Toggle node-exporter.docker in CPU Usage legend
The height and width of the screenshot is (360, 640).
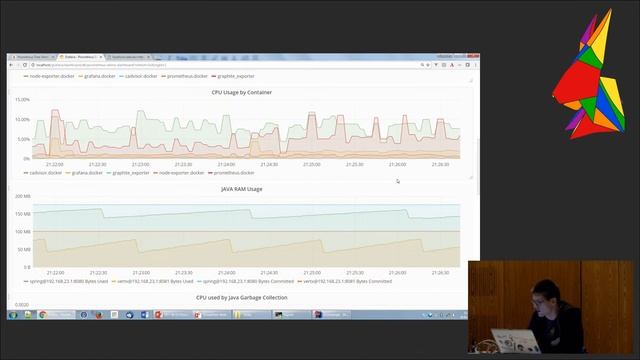pyautogui.click(x=179, y=173)
